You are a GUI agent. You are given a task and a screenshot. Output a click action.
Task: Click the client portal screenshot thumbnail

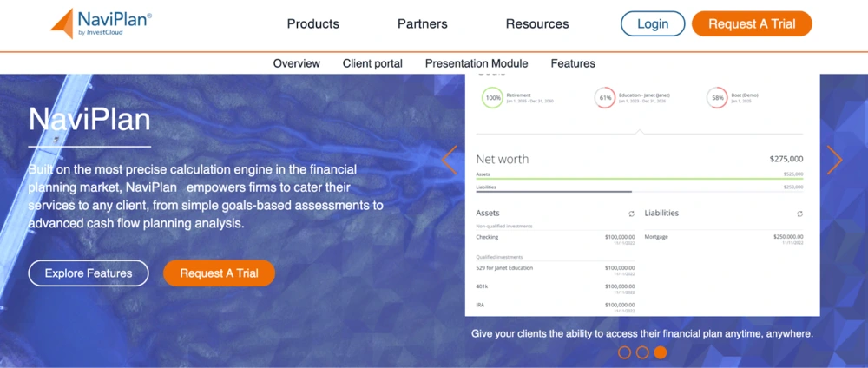click(x=642, y=194)
